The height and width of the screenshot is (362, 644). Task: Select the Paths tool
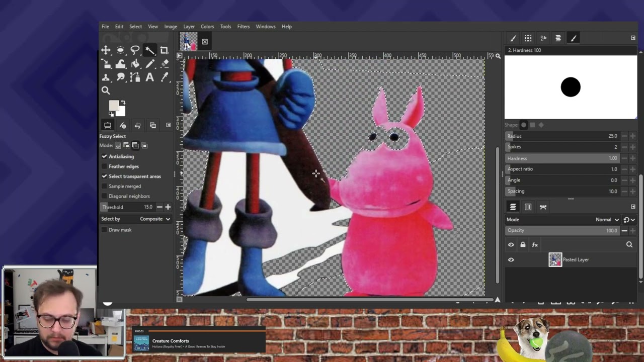click(x=135, y=77)
